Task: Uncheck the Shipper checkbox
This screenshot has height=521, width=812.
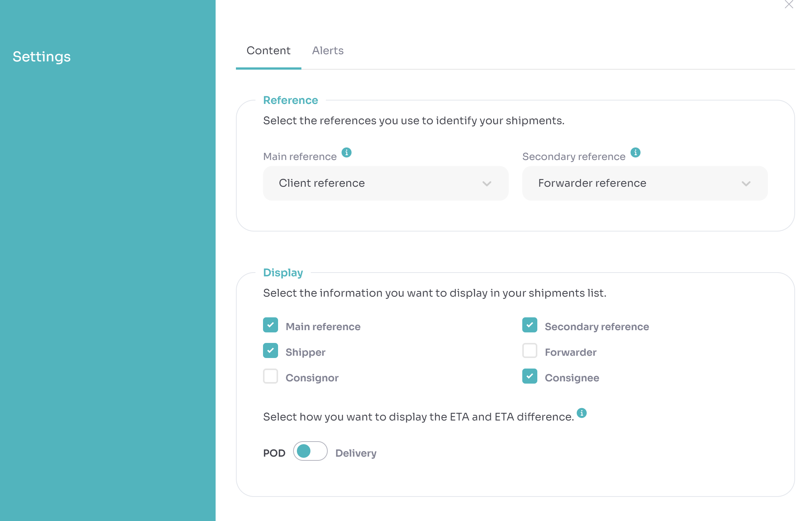Action: [x=271, y=351]
